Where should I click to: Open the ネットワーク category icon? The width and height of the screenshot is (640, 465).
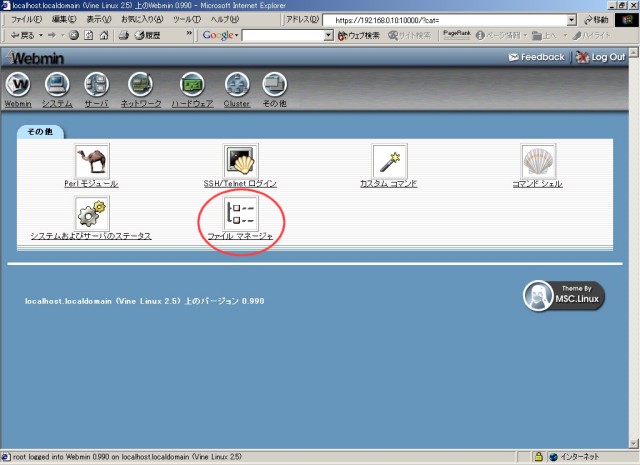coord(141,86)
